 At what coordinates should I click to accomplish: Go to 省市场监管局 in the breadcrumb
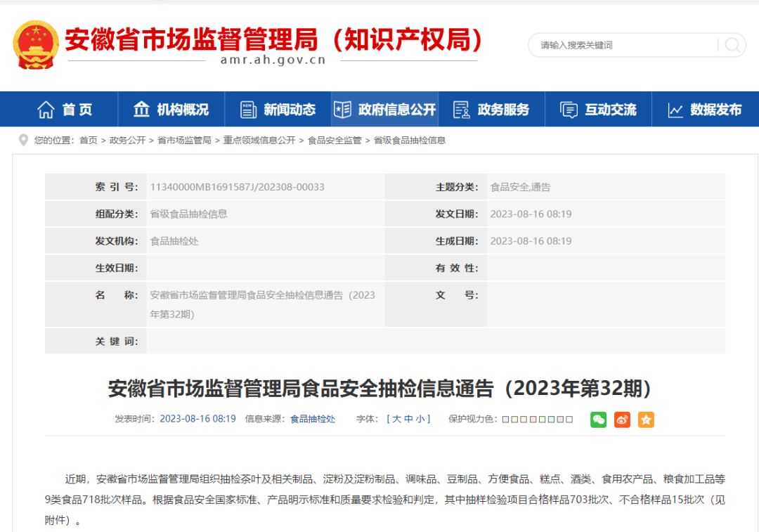tap(184, 141)
